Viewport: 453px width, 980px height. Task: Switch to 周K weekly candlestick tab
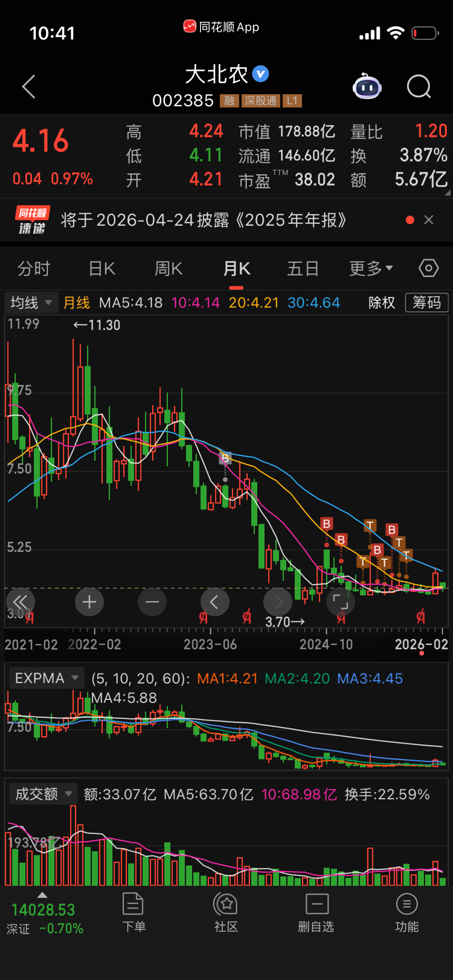point(169,269)
